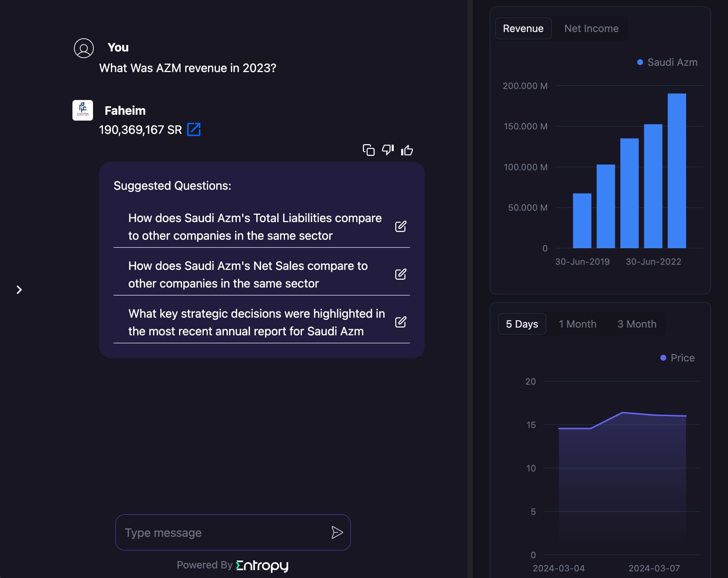Viewport: 728px width, 578px height.
Task: Select the 1 Month price range tab
Action: click(578, 324)
